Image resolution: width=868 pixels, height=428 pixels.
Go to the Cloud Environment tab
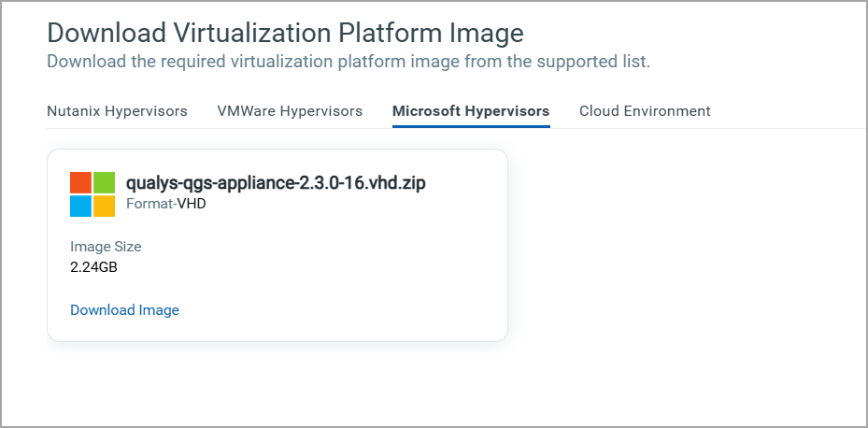click(645, 111)
